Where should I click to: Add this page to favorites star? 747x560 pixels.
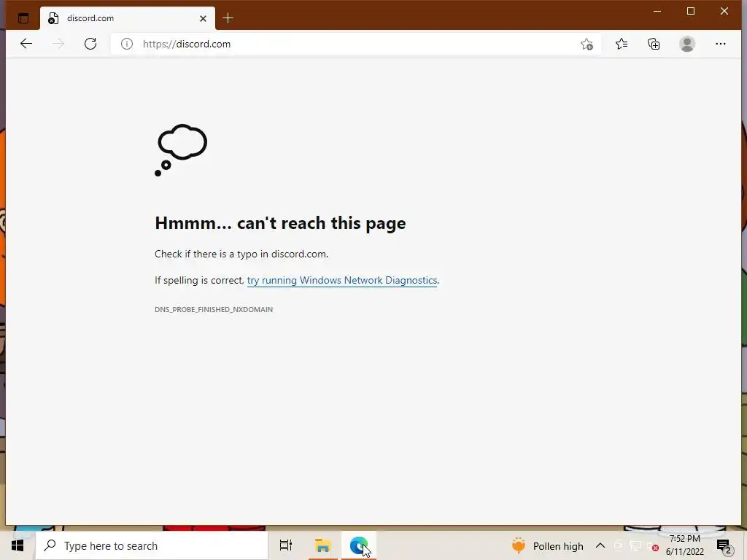587,44
